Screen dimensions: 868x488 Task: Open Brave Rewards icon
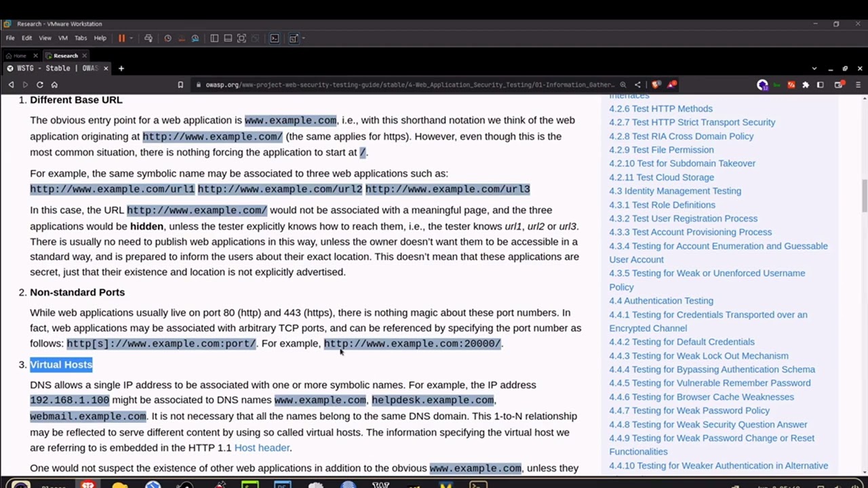671,84
